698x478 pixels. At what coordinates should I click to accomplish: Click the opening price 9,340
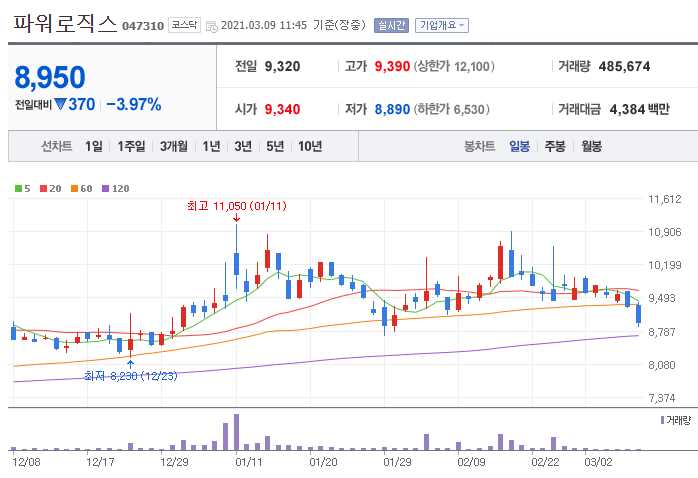coord(282,109)
